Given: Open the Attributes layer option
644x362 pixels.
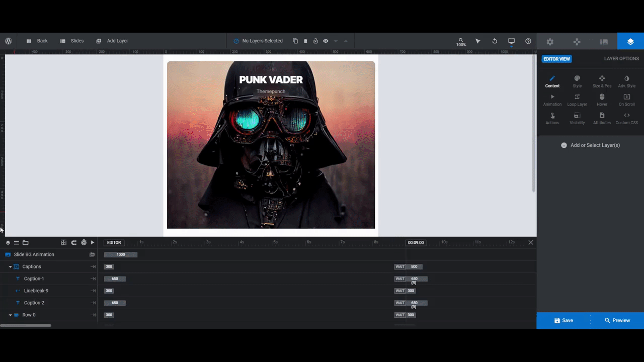Looking at the screenshot, I should tap(602, 119).
